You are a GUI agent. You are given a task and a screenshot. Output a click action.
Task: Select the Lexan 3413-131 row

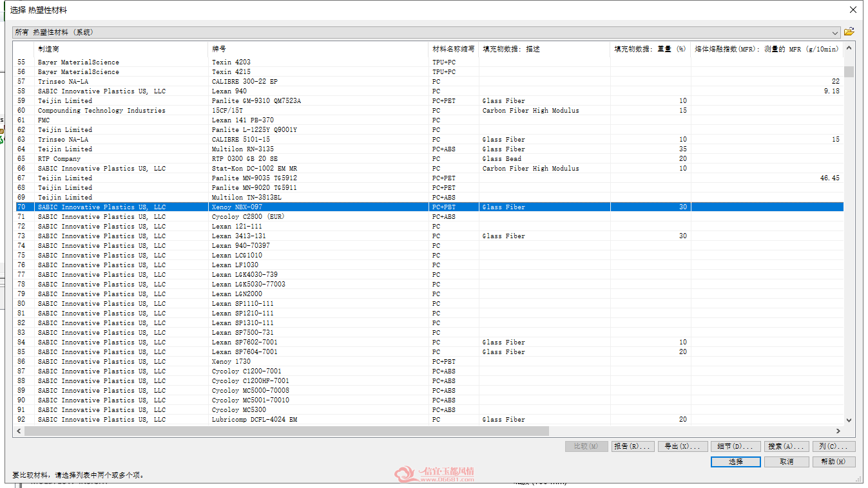pos(429,236)
